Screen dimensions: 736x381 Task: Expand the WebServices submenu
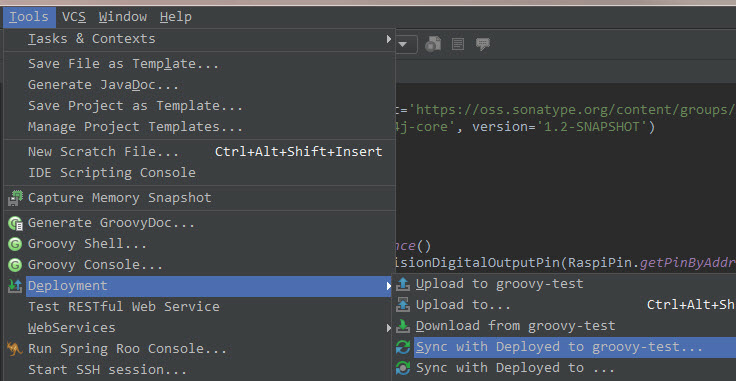pyautogui.click(x=199, y=328)
